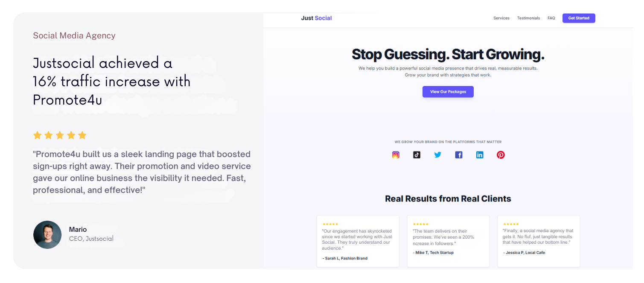Click the subheading "We help you build a powerful..."
This screenshot has width=644, height=283.
point(448,72)
